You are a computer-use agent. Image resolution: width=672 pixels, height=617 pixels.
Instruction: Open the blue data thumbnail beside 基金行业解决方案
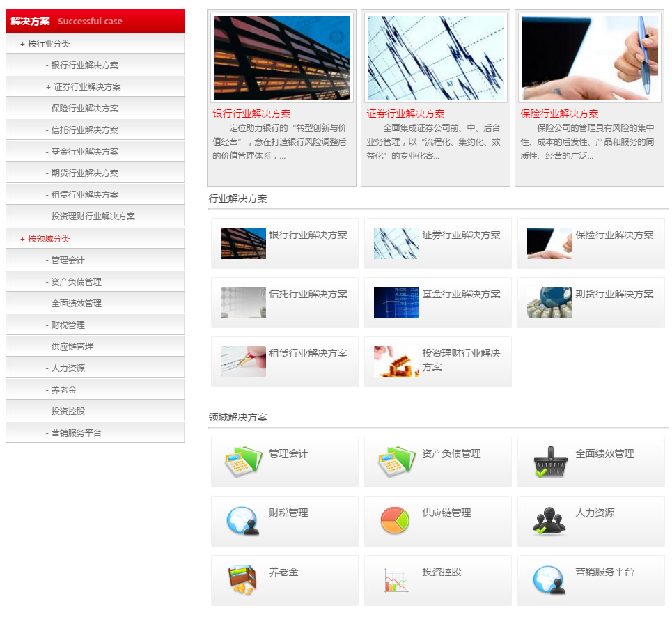(396, 302)
